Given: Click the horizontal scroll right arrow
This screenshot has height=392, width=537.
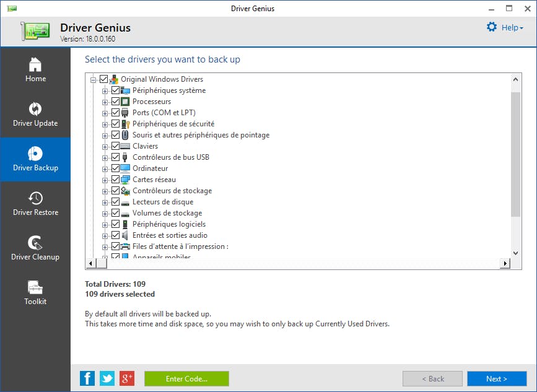Looking at the screenshot, I should point(505,263).
